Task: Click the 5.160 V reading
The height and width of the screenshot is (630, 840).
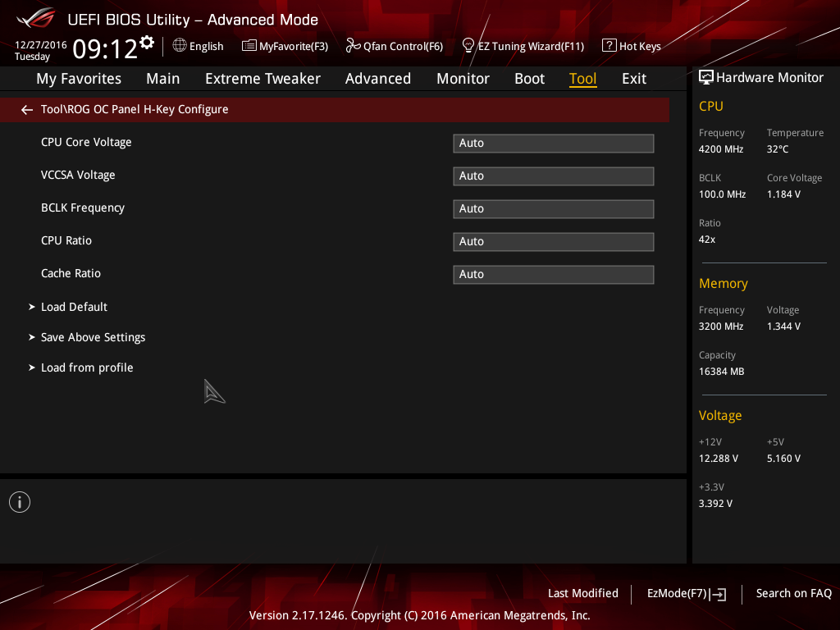Action: tap(783, 459)
